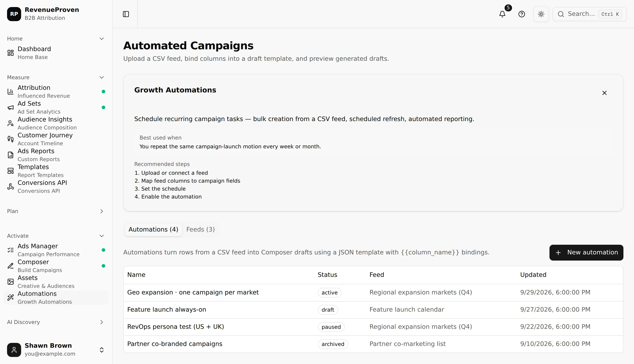Expand the AI Discovery section chevron
The height and width of the screenshot is (364, 634).
click(x=101, y=322)
